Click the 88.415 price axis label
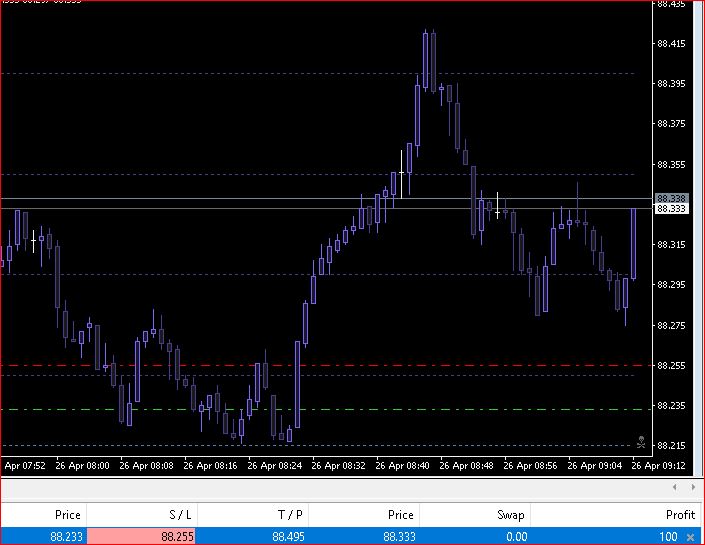 (672, 44)
